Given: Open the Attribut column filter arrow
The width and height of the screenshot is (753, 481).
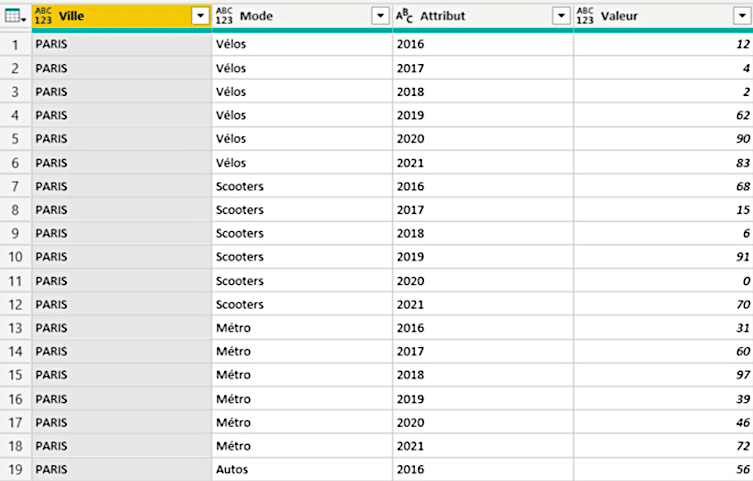Looking at the screenshot, I should [x=561, y=16].
